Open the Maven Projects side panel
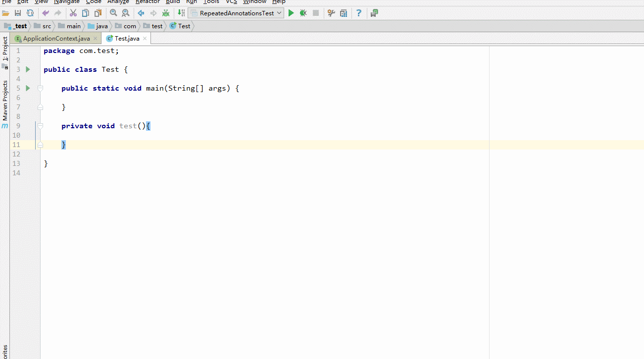 (x=5, y=101)
